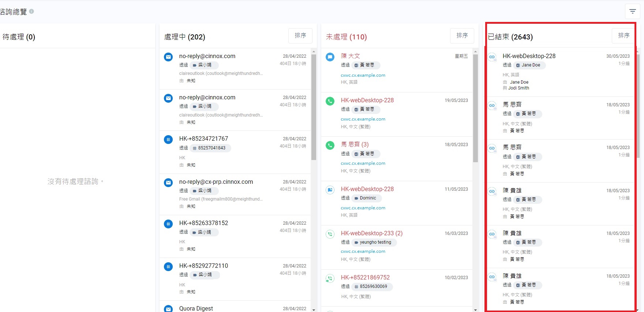Click the up arrow of 未處理 scrollbar

475,52
